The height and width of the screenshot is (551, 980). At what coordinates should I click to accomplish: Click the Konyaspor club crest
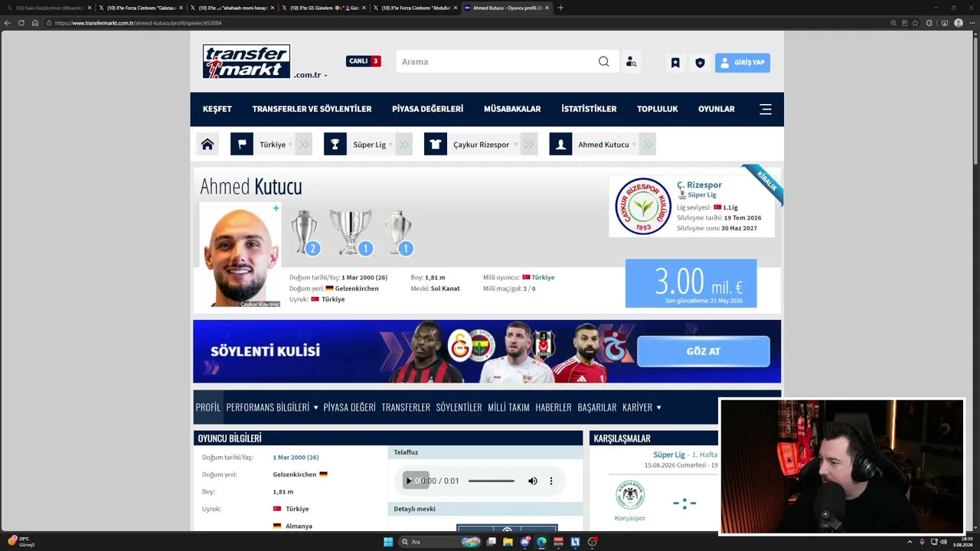[x=630, y=495]
